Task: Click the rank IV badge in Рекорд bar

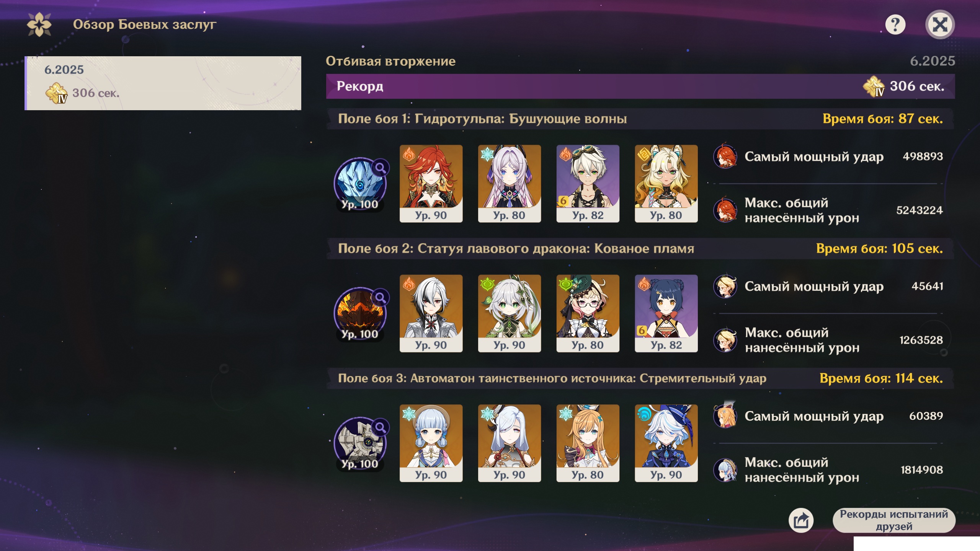Action: (874, 86)
